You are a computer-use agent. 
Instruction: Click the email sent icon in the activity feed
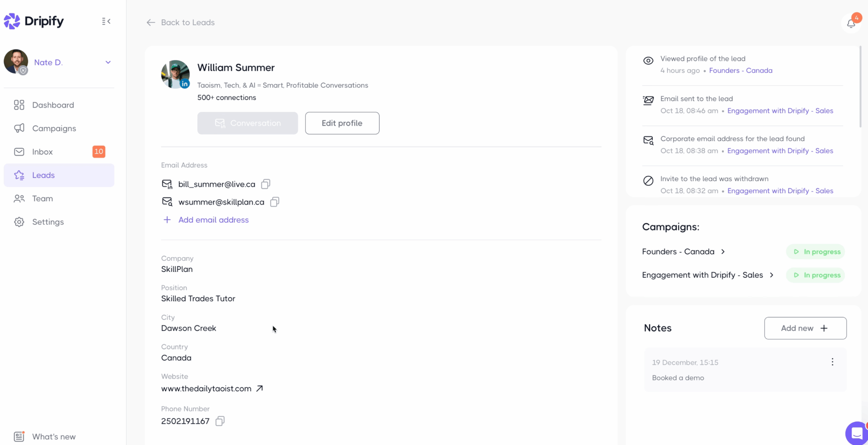tap(648, 100)
